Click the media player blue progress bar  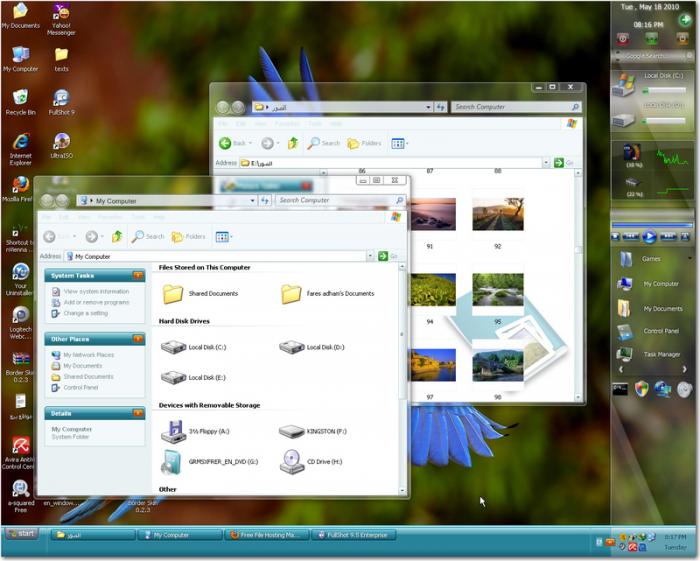point(652,225)
